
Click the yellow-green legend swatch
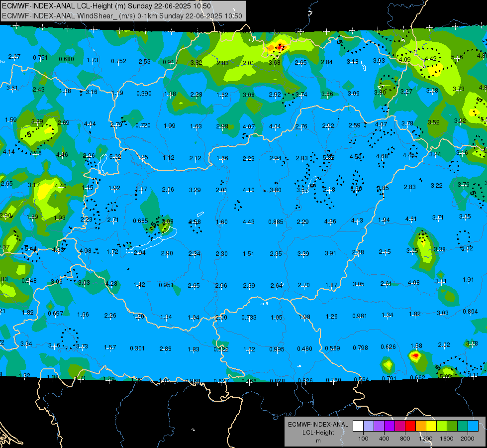pos(442,426)
